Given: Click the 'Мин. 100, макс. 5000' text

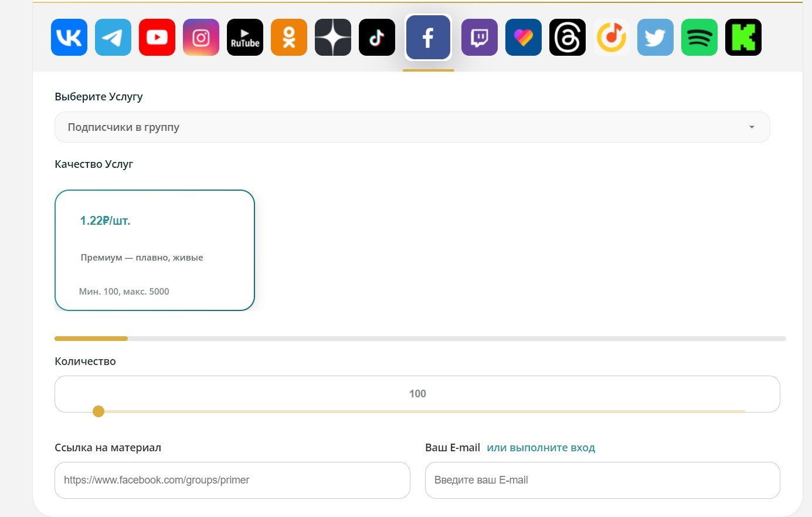Looking at the screenshot, I should (124, 292).
